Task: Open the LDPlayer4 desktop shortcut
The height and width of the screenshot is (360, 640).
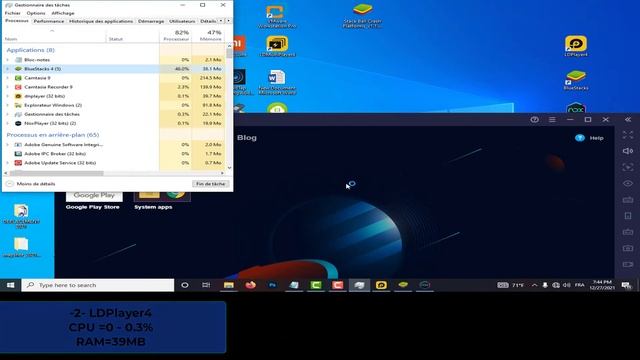Action: point(576,46)
